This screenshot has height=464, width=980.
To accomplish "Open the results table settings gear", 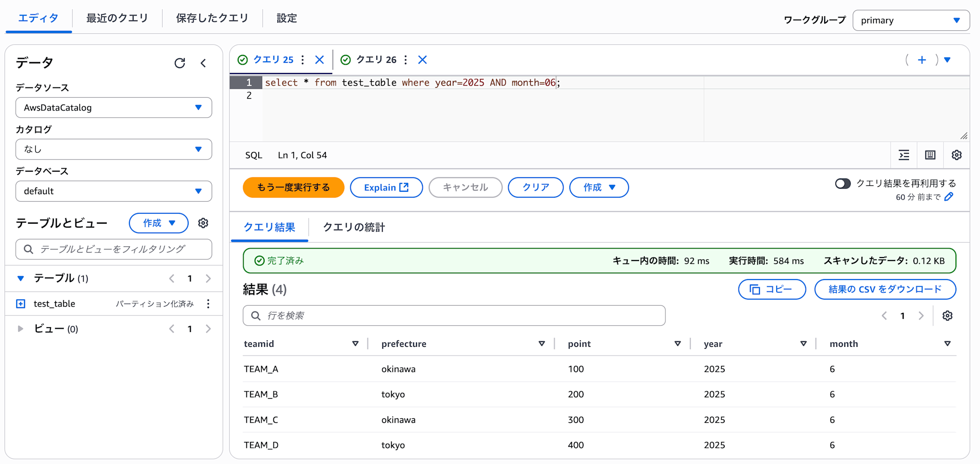I will (948, 316).
